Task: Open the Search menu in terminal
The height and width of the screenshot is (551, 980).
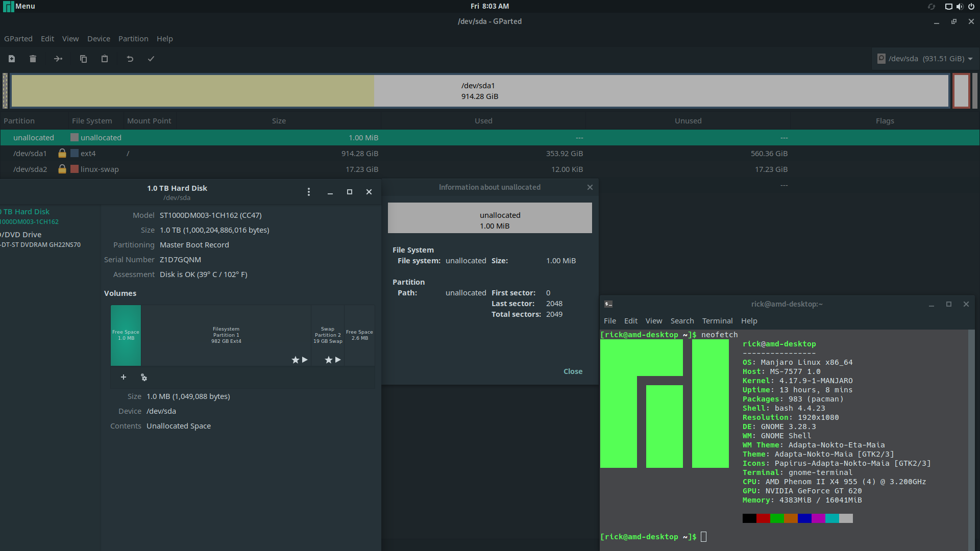Action: click(x=682, y=320)
